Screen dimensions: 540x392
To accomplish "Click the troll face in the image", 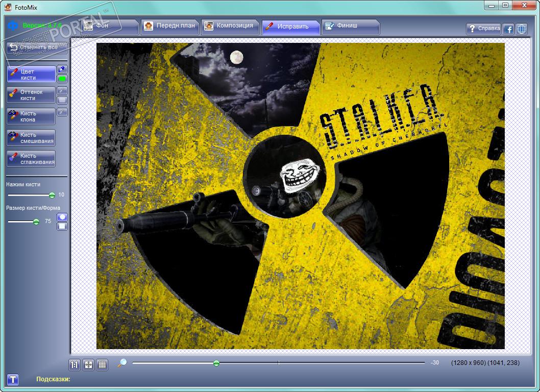I will (299, 176).
